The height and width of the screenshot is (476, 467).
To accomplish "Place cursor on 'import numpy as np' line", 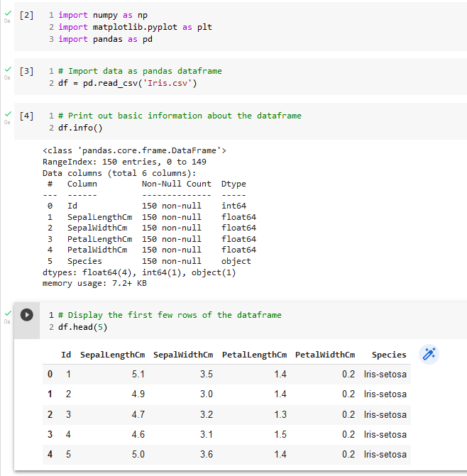I will [x=103, y=15].
